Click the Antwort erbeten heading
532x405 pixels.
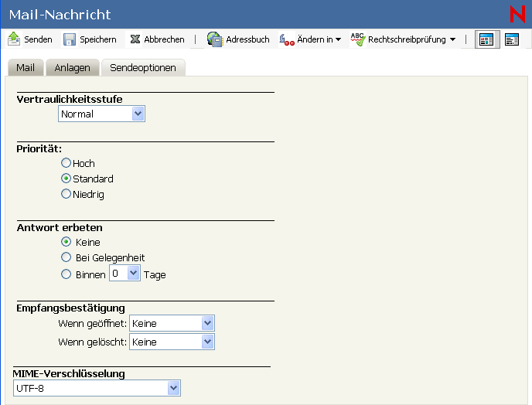point(60,227)
